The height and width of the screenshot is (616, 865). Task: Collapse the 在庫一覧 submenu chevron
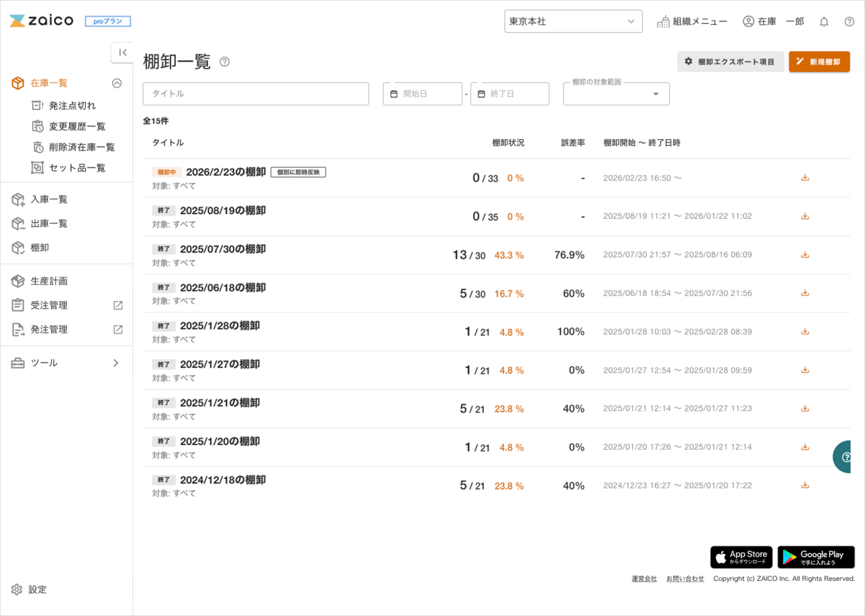117,83
